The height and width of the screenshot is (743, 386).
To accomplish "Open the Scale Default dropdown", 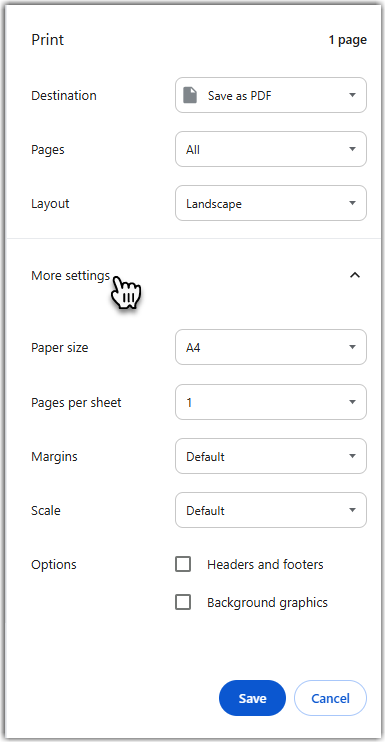I will click(271, 510).
